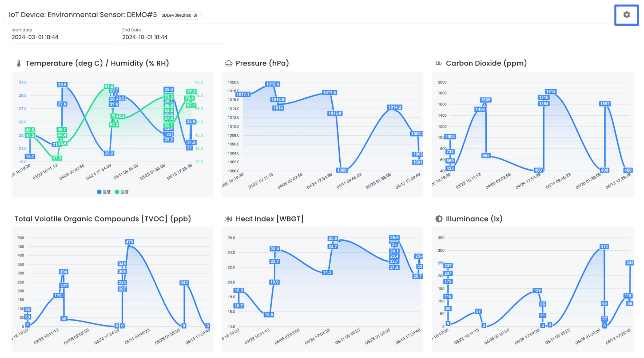This screenshot has width=644, height=358.
Task: Click the 81.2 humidity data label
Action: pos(109,86)
